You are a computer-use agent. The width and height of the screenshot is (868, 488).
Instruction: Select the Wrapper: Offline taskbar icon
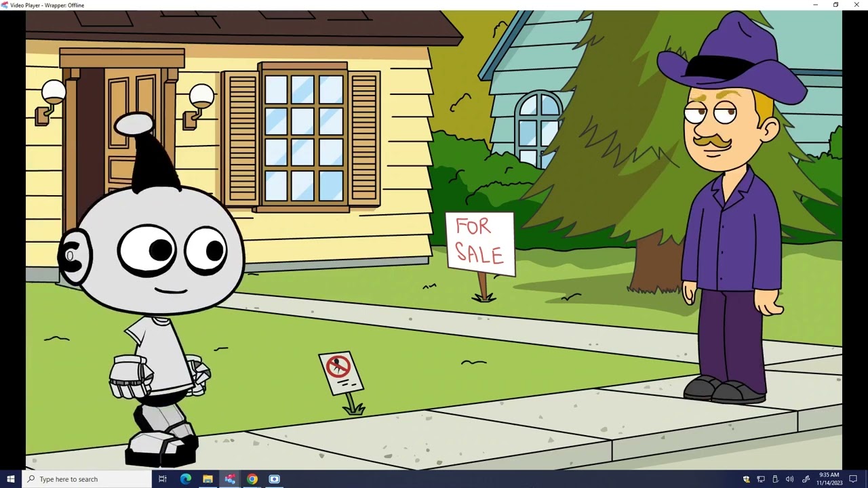pyautogui.click(x=230, y=479)
